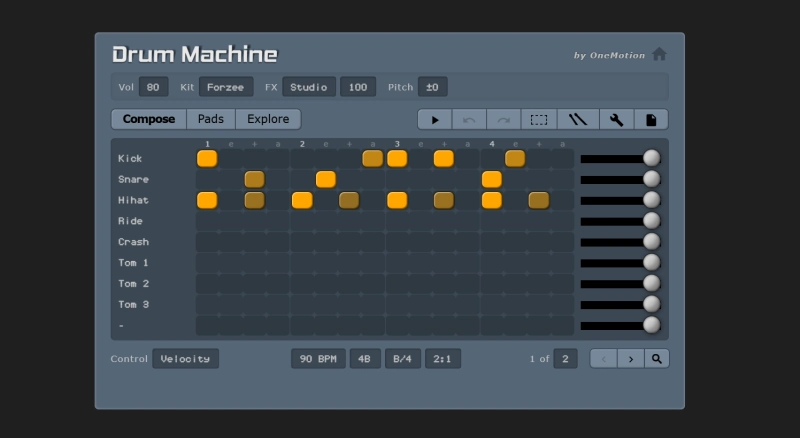Image resolution: width=800 pixels, height=438 pixels.
Task: Open the Kit dropdown showing Forzee
Action: [x=226, y=87]
